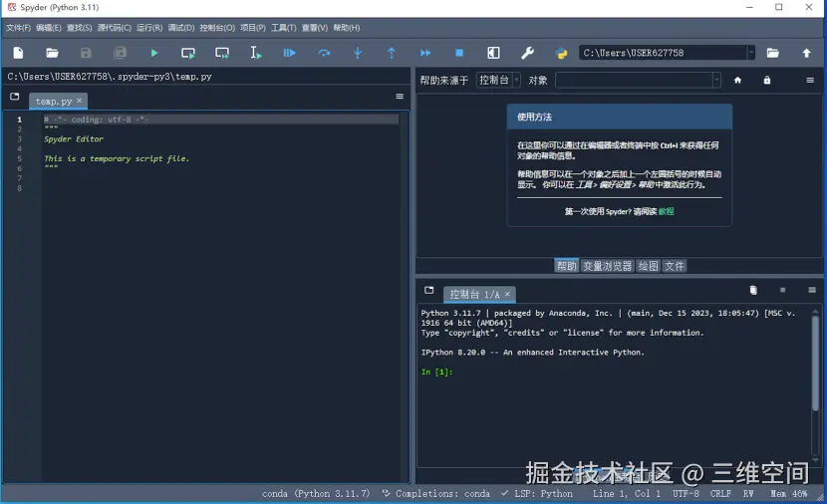Click the CRLF line ending status

tap(720, 493)
